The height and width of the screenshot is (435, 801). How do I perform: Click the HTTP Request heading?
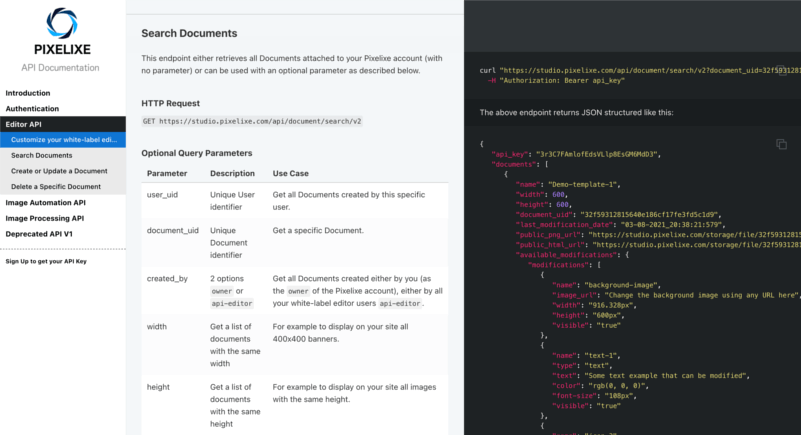point(170,103)
